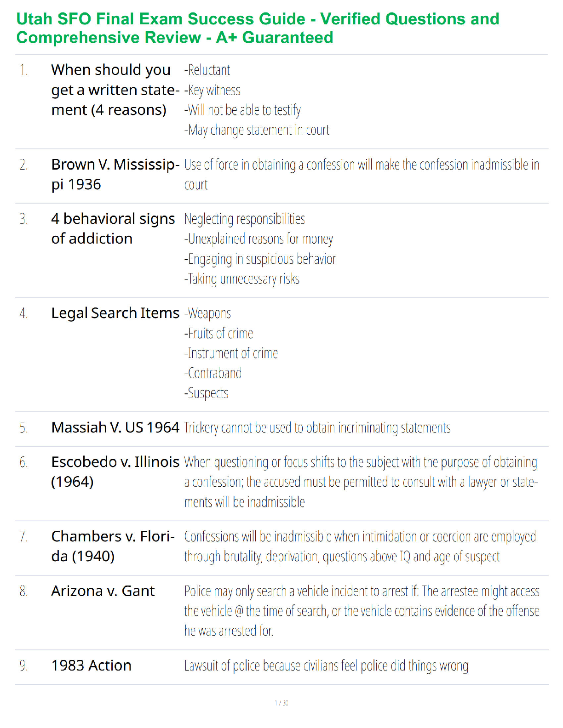Select the '1983 Action' term
This screenshot has height=728, width=563.
point(92,665)
